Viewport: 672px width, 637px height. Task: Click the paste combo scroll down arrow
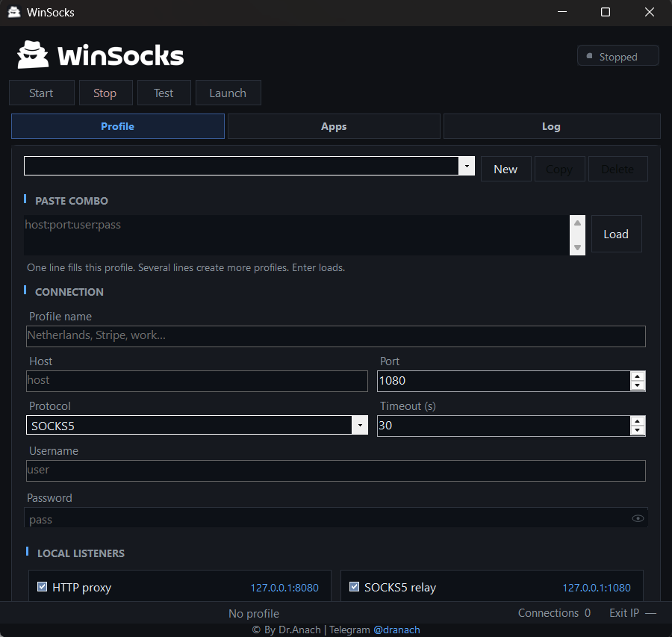pyautogui.click(x=577, y=247)
